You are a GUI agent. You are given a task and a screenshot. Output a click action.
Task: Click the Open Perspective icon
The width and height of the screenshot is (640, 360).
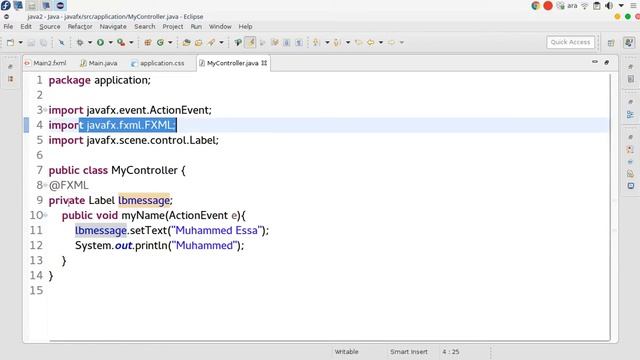611,43
